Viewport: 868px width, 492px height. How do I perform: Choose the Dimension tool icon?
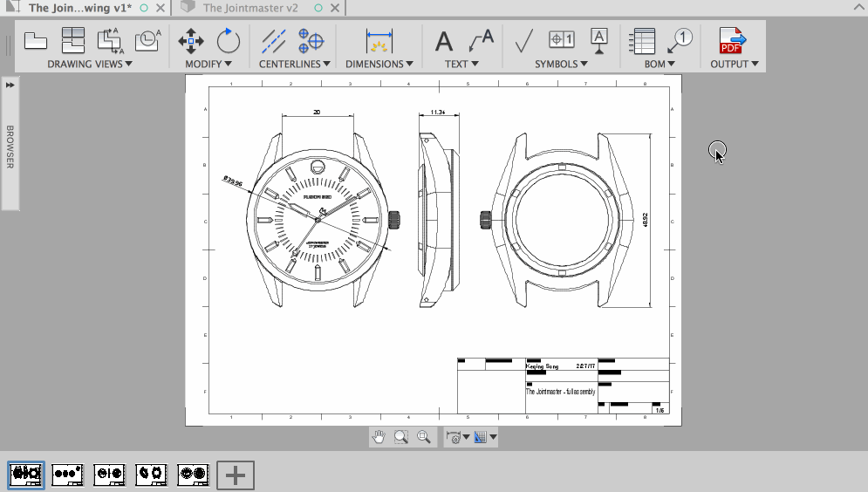pos(379,40)
